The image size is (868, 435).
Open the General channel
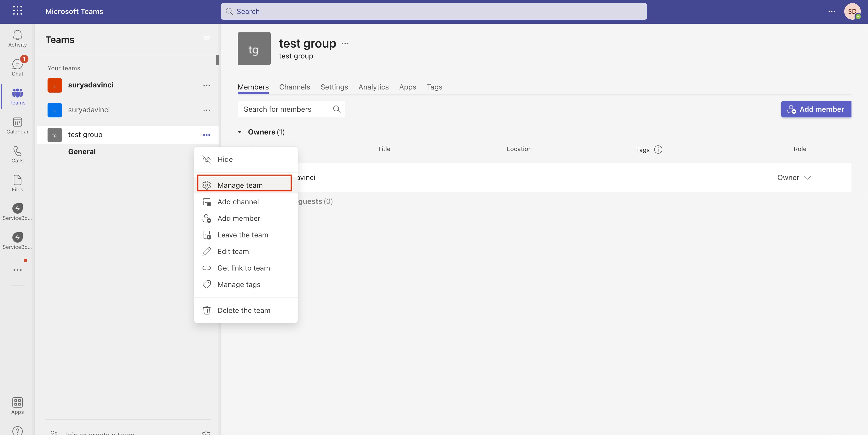(82, 152)
